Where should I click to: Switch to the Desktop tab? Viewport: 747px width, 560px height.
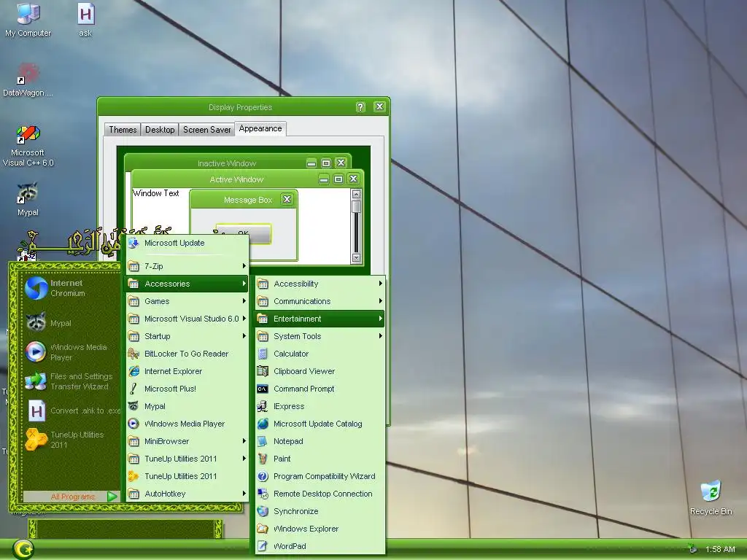tap(160, 130)
